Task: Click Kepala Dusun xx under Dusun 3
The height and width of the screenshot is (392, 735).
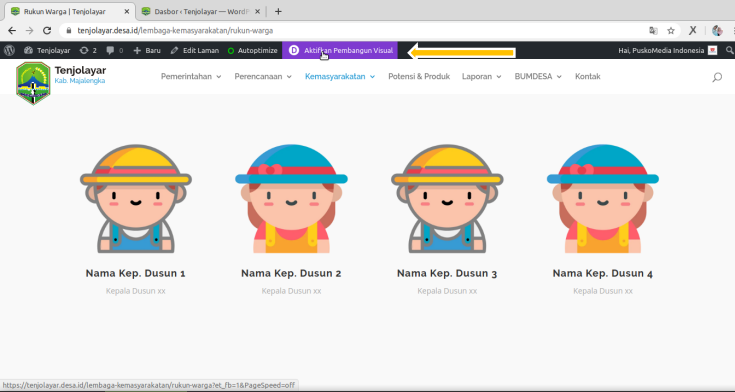Action: pos(447,291)
